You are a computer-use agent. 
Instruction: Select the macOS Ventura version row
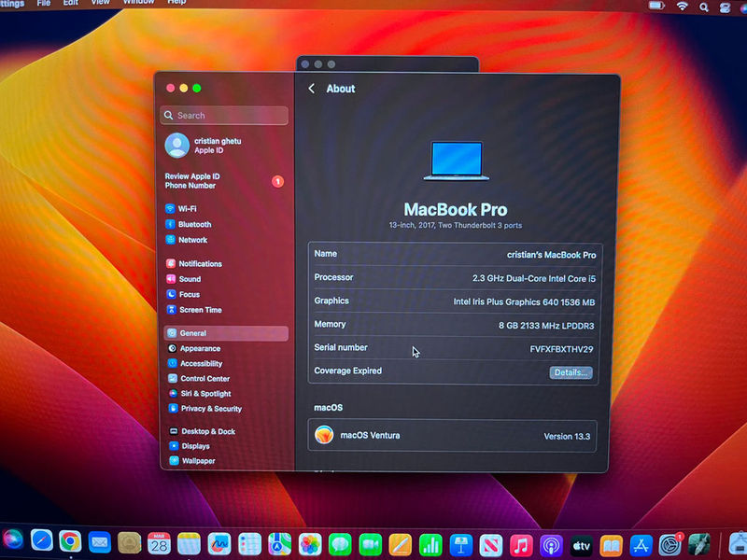click(452, 436)
